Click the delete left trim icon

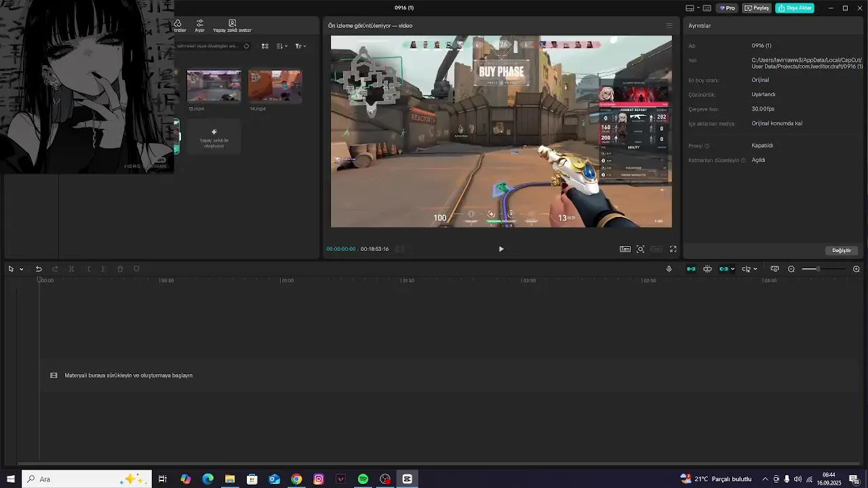coord(87,269)
